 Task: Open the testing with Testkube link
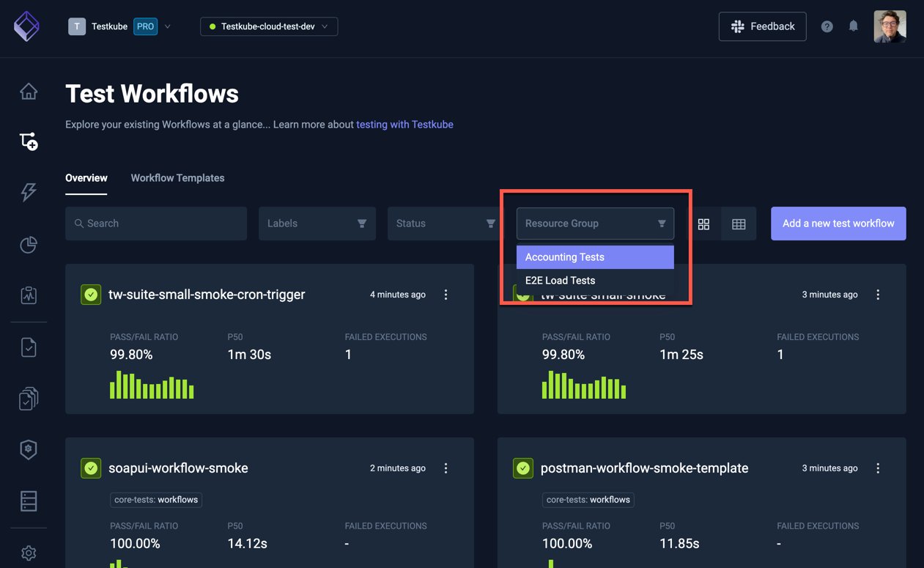pos(404,124)
